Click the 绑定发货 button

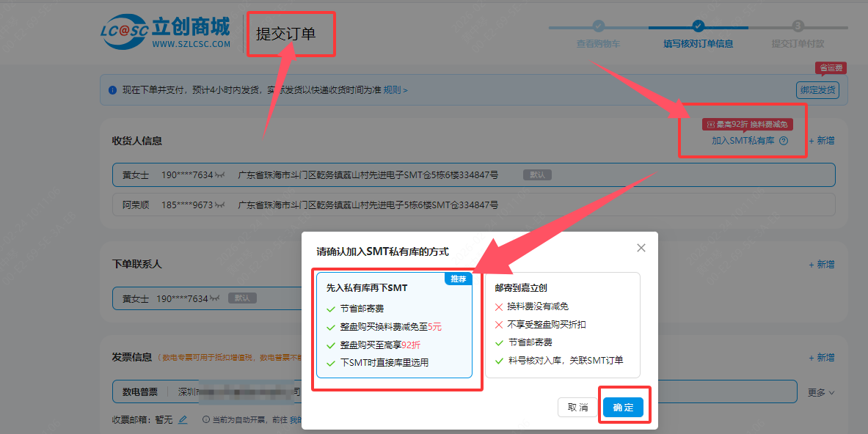pyautogui.click(x=817, y=90)
